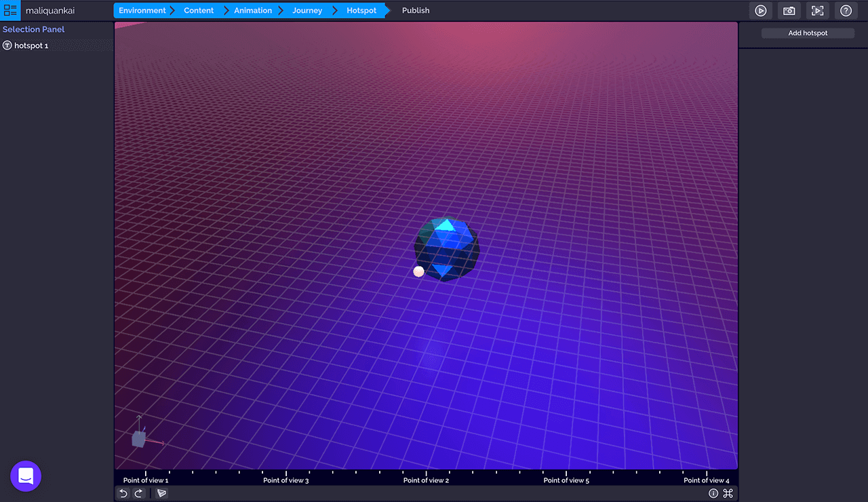Image resolution: width=868 pixels, height=502 pixels.
Task: Open the main menu icon beside maliquankai
Action: point(10,11)
